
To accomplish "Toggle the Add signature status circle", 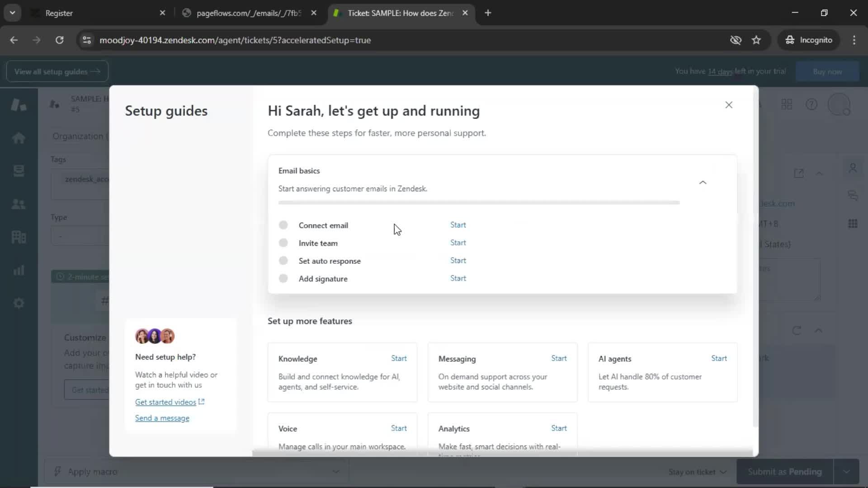I will [283, 278].
